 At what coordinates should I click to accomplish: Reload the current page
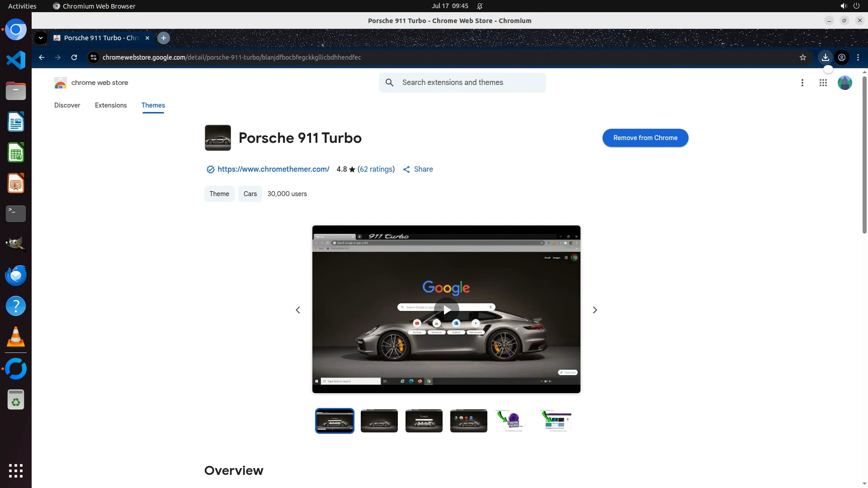click(74, 57)
